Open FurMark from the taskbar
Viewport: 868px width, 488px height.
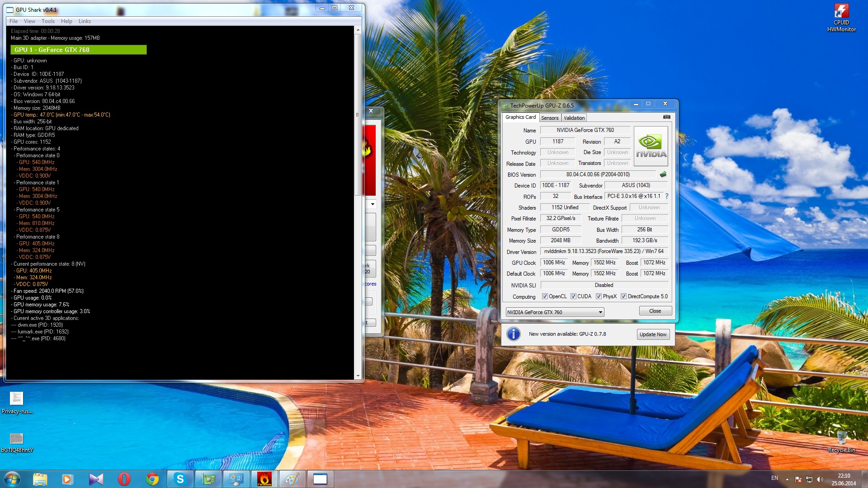(x=264, y=479)
